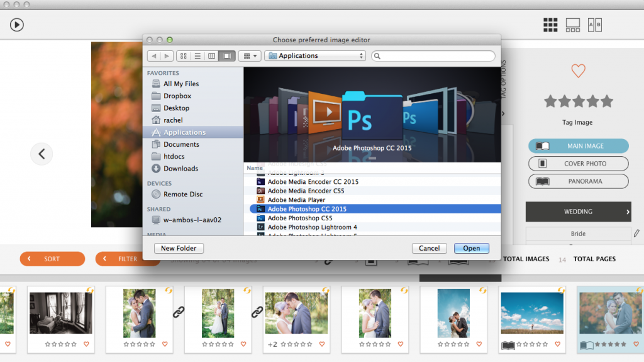
Task: Open item arrangement dropdown
Action: pyautogui.click(x=250, y=56)
